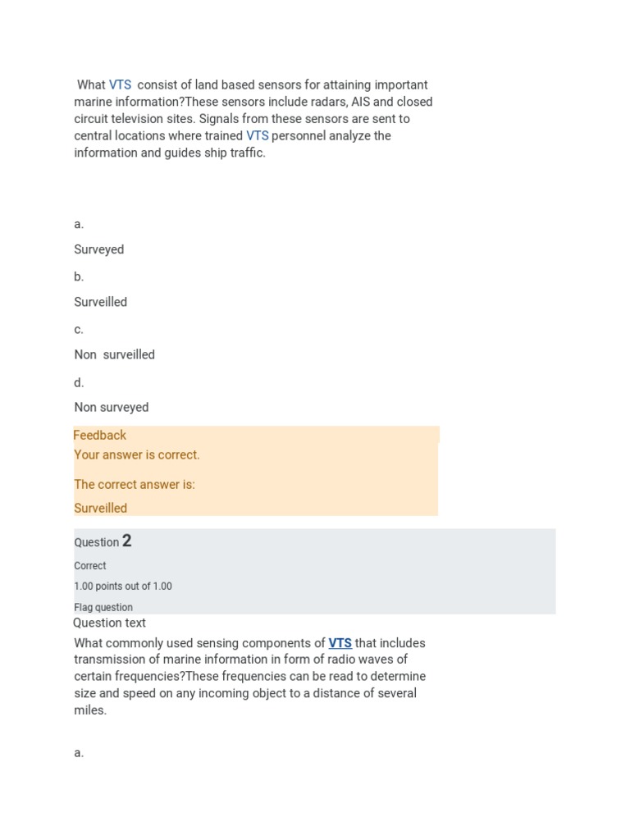Image resolution: width=630 pixels, height=840 pixels.
Task: Click the VTS link before 'personnel analyze'
Action: point(257,135)
